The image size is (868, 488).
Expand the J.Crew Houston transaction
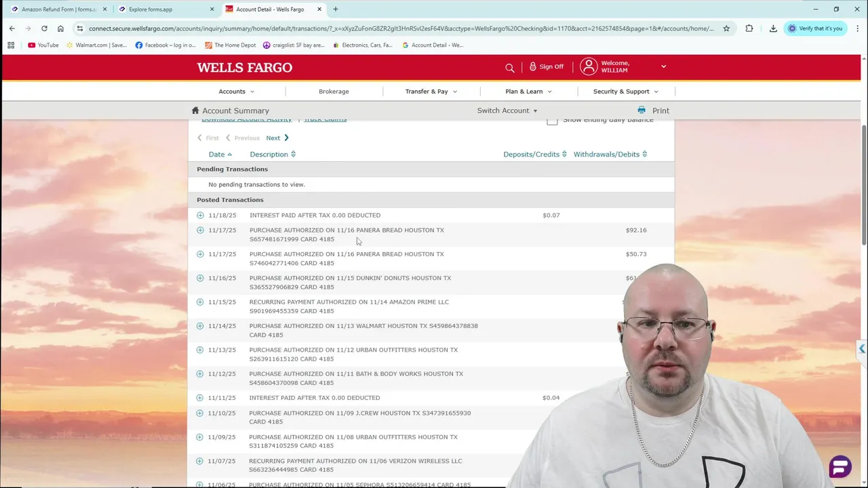(200, 413)
